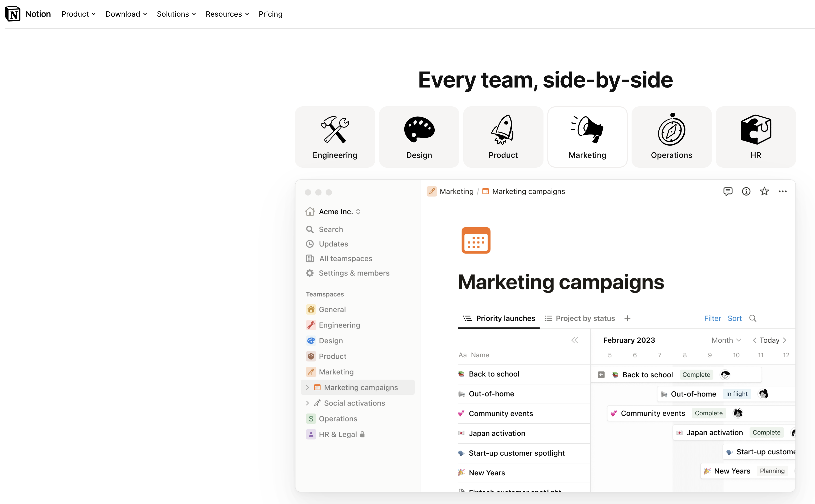The image size is (815, 504).
Task: Open the comments speech bubble icon
Action: coord(728,191)
